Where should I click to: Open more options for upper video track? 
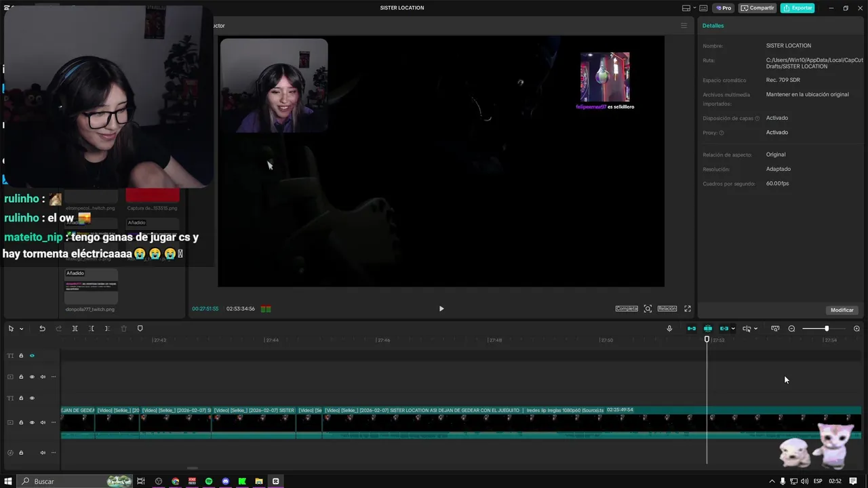[54, 377]
